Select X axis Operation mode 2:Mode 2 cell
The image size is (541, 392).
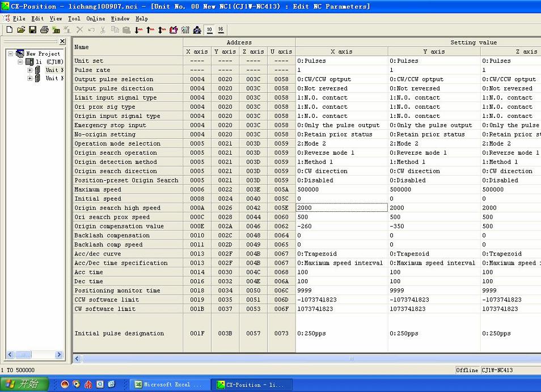click(341, 144)
